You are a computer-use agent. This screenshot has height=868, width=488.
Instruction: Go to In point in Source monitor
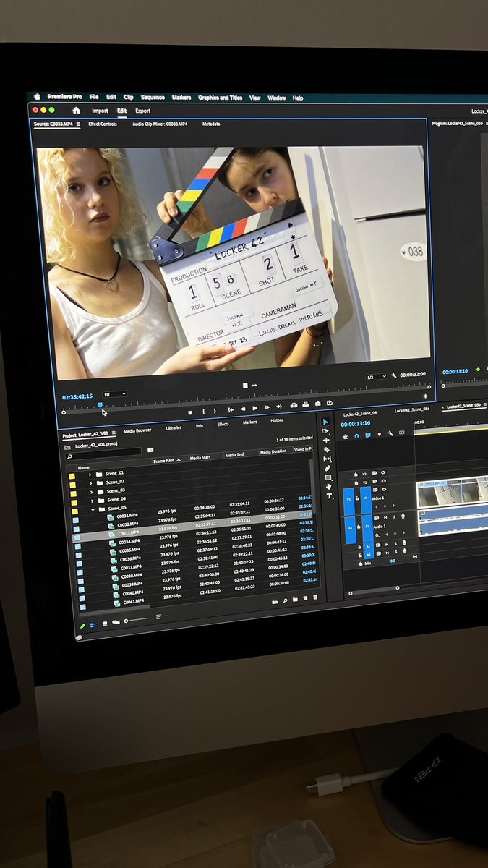pos(231,409)
